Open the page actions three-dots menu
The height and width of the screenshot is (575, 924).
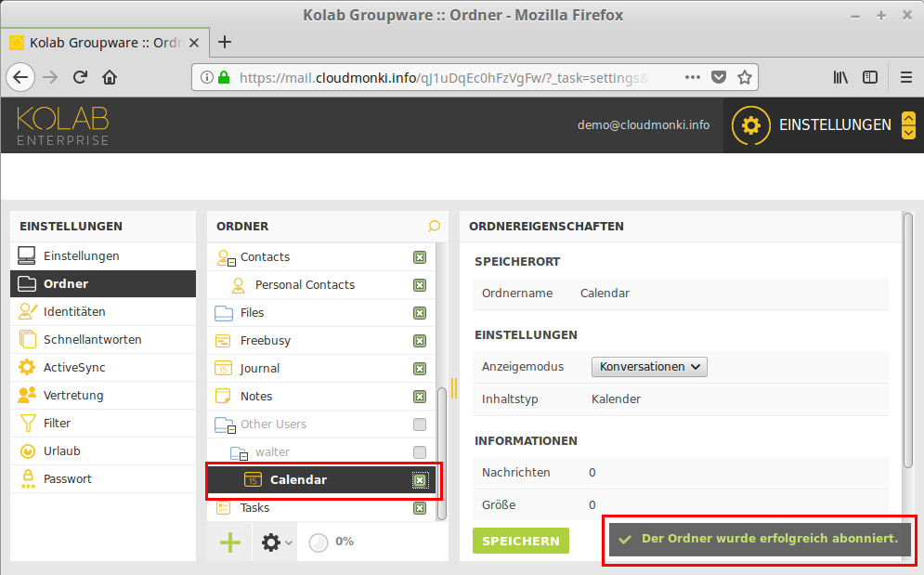point(693,77)
